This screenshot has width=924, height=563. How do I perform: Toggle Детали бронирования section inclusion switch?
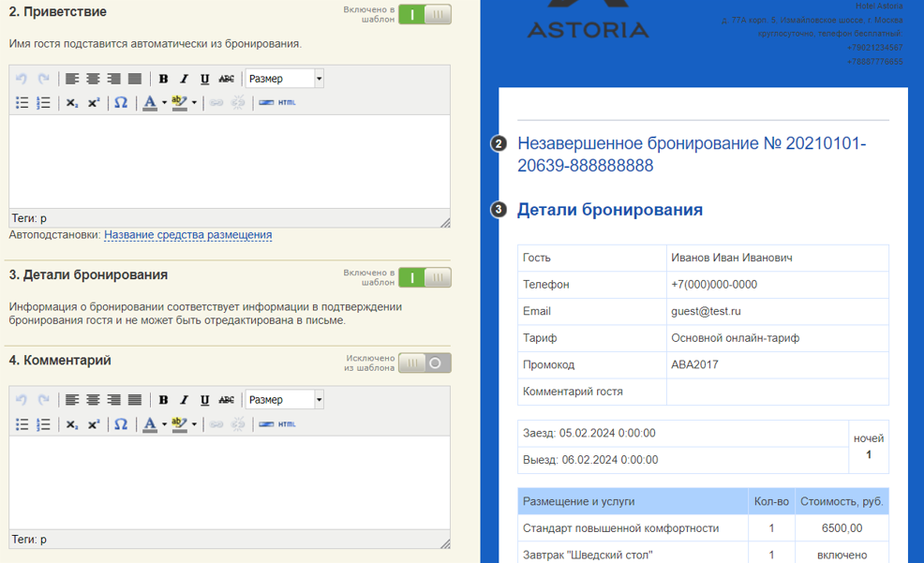425,277
